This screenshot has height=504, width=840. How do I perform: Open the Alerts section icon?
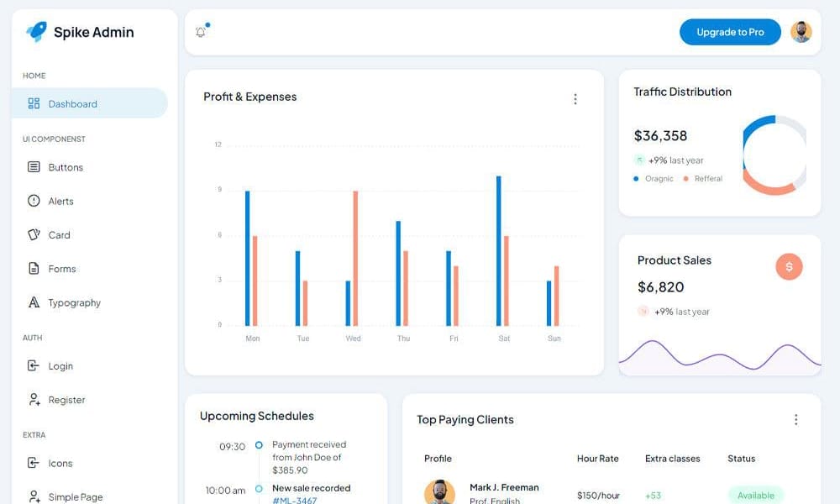click(x=33, y=201)
